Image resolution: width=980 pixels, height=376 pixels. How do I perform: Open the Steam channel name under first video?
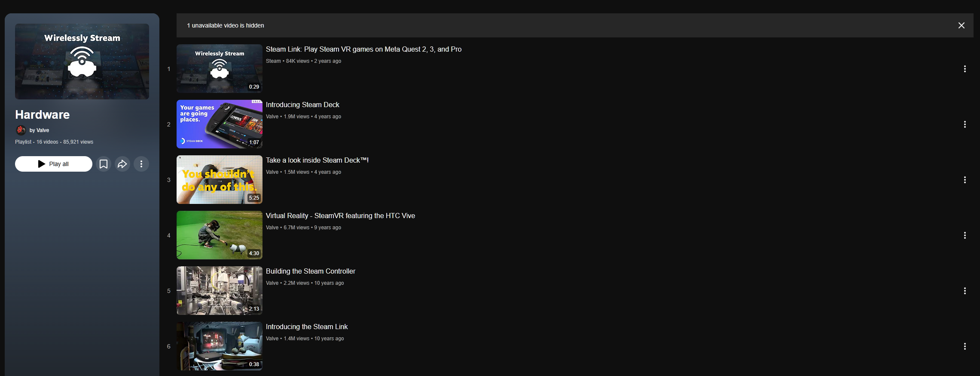273,61
